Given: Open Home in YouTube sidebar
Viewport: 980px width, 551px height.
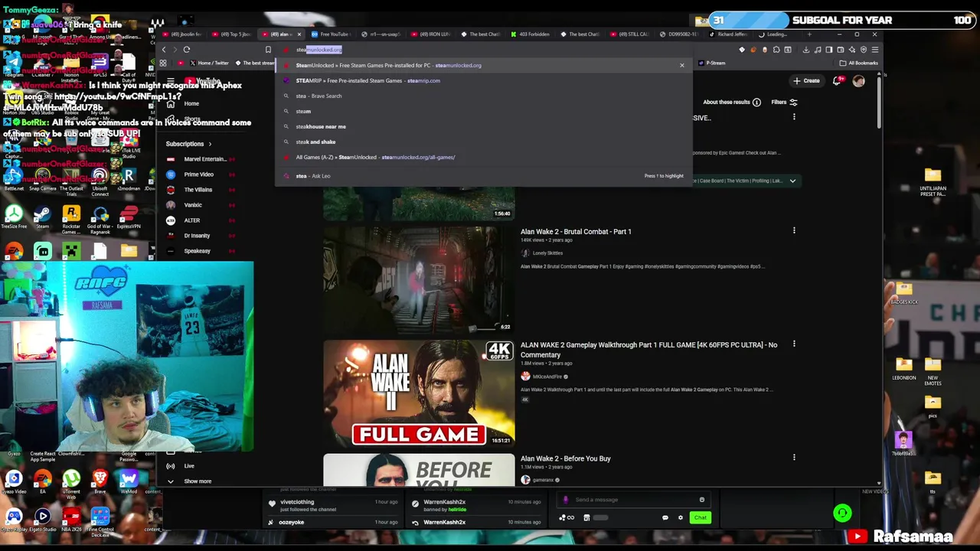Looking at the screenshot, I should click(191, 103).
